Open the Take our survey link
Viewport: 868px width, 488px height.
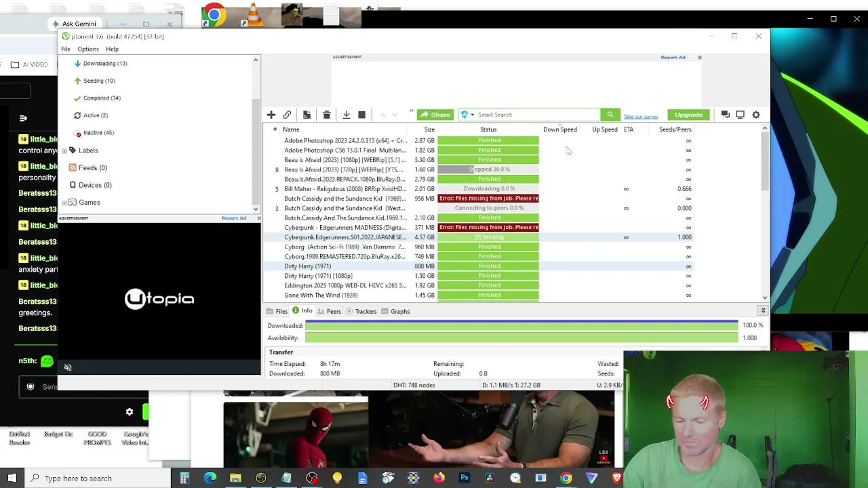pos(641,117)
